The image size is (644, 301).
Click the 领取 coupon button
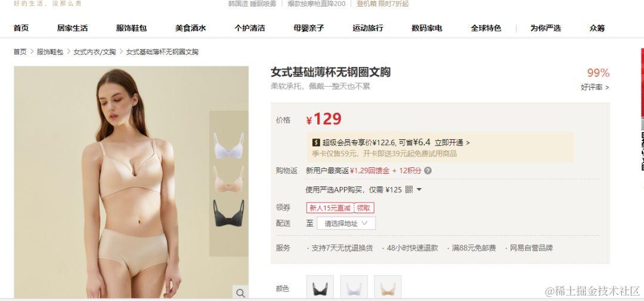pyautogui.click(x=364, y=208)
